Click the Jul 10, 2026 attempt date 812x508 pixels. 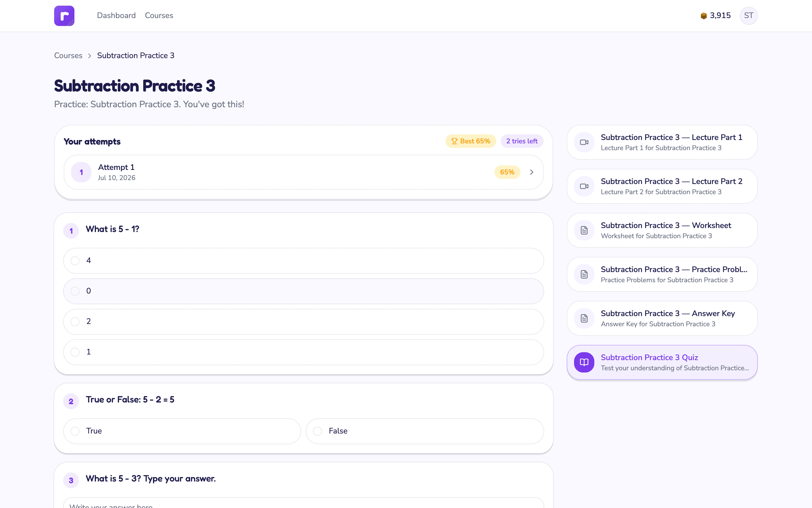[116, 178]
